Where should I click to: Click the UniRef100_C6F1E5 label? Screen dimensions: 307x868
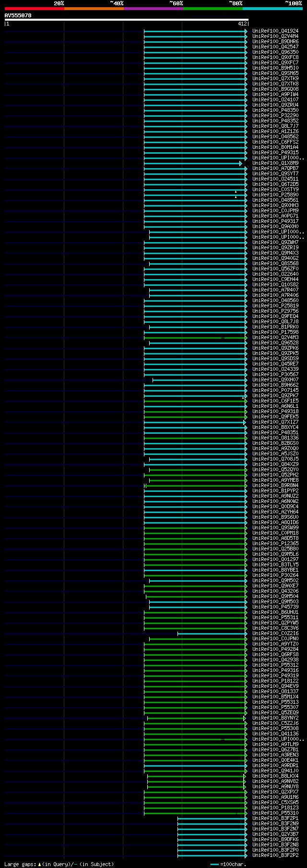pos(275,401)
